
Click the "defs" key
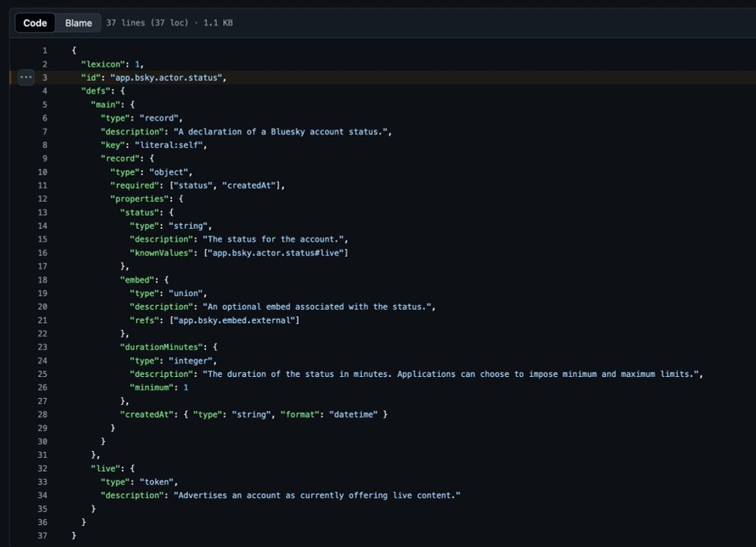point(95,91)
